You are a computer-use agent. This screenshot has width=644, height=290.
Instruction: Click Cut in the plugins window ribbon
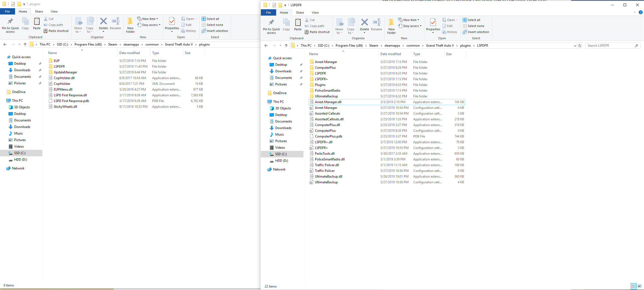click(x=49, y=19)
